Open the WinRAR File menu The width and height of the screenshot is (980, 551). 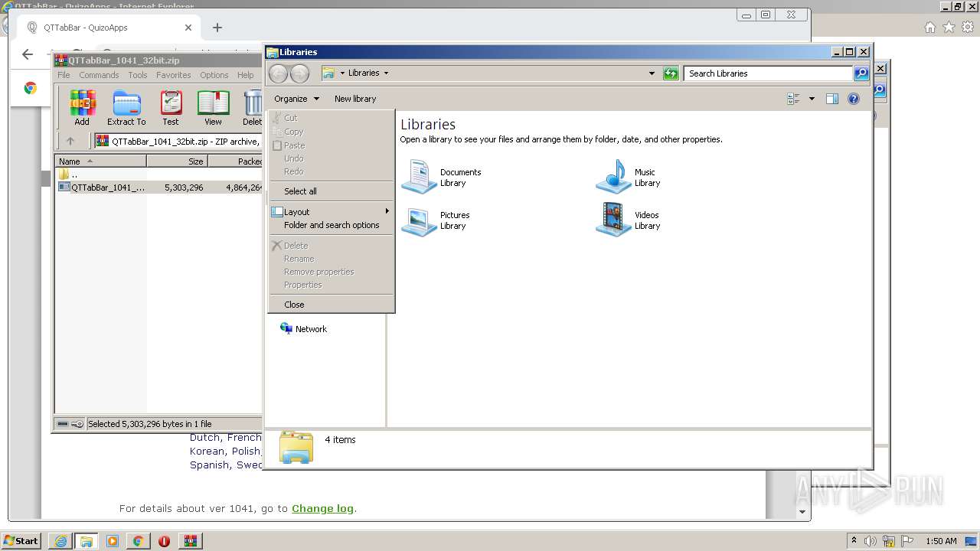(64, 75)
